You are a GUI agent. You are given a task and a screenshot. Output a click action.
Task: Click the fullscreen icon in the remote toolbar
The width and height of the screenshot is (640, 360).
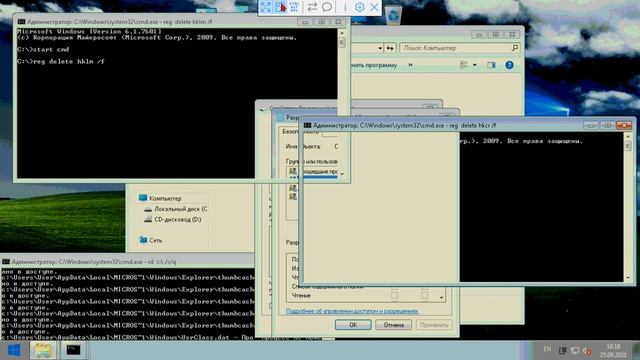pyautogui.click(x=266, y=7)
